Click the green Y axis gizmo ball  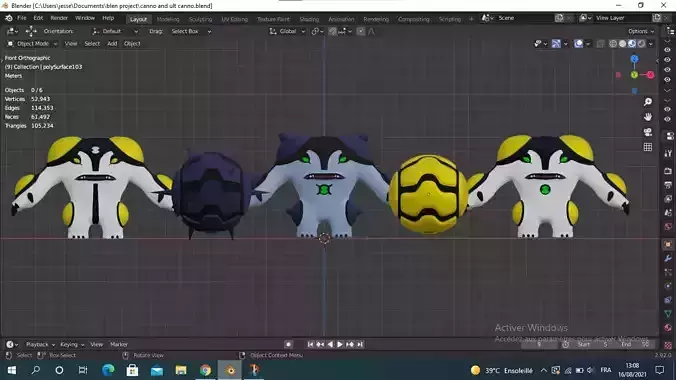[634, 75]
